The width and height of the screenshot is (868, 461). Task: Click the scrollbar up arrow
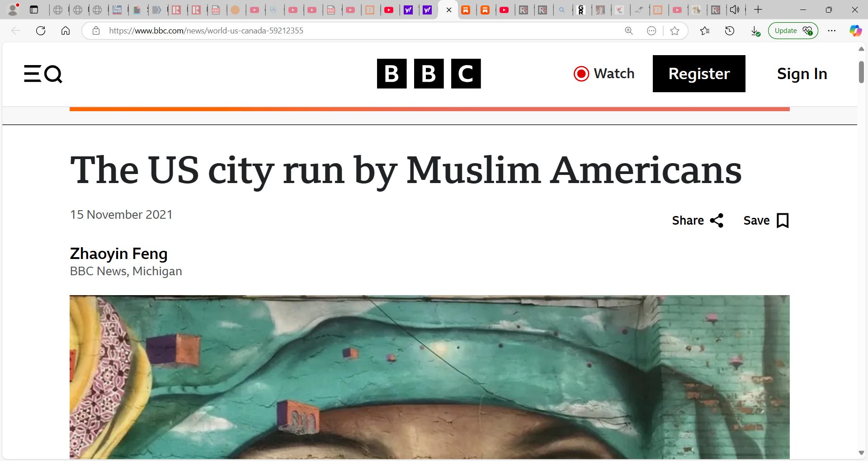click(x=861, y=48)
